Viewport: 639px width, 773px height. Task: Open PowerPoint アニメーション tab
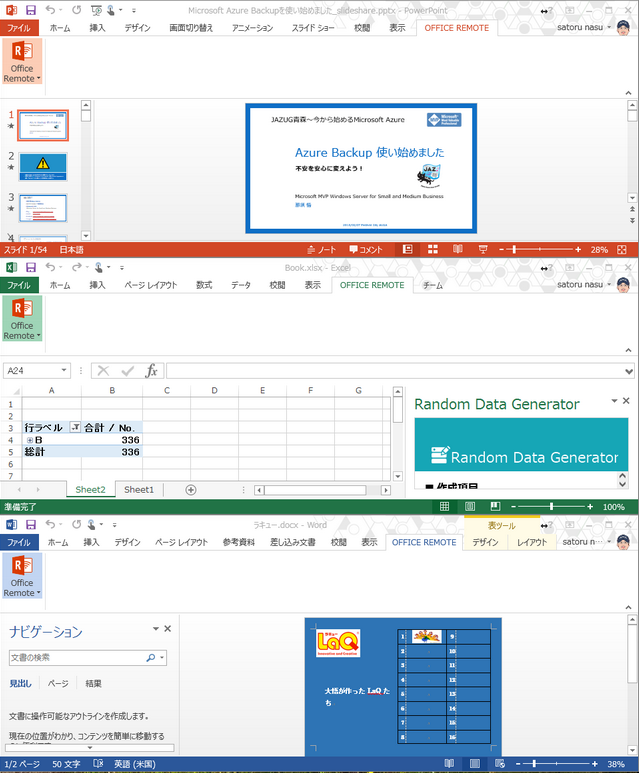click(252, 28)
